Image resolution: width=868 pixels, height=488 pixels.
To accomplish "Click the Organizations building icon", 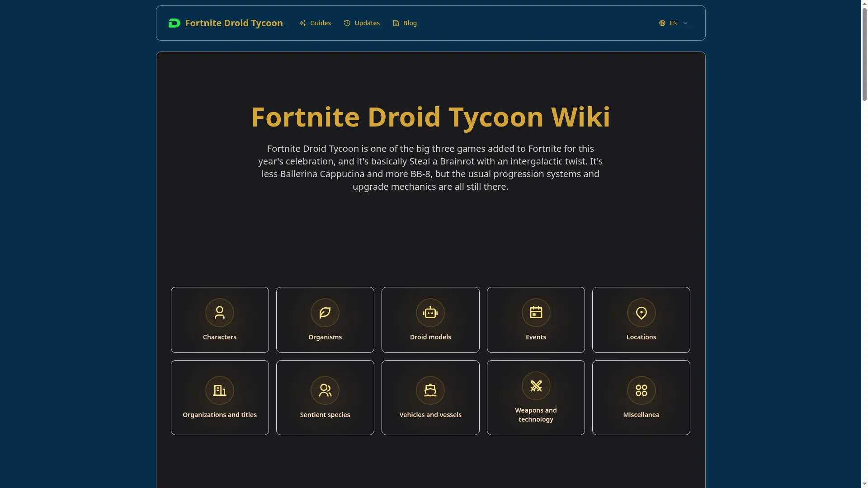I will point(220,390).
